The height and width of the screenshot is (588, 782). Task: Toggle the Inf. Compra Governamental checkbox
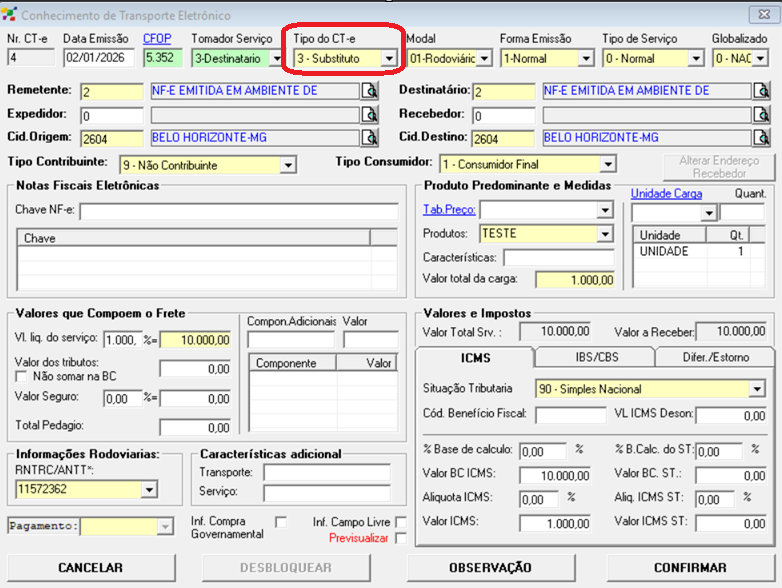pos(281,522)
